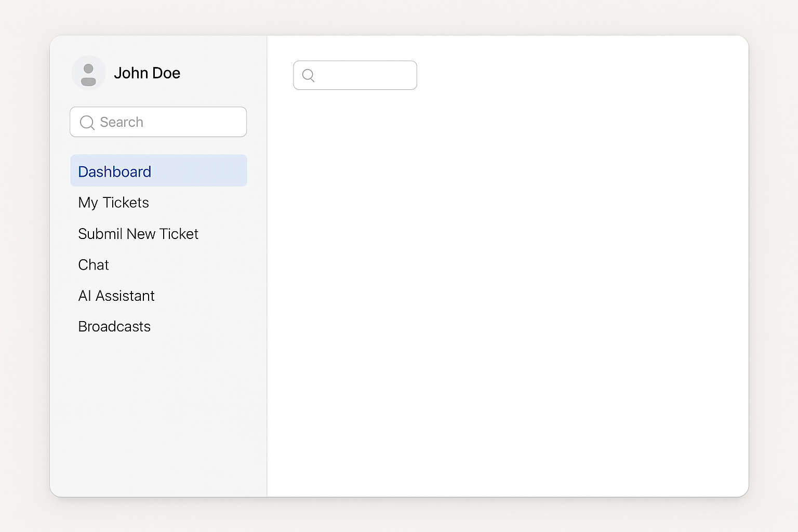
Task: Click the magnifier icon in main panel search
Action: point(308,76)
